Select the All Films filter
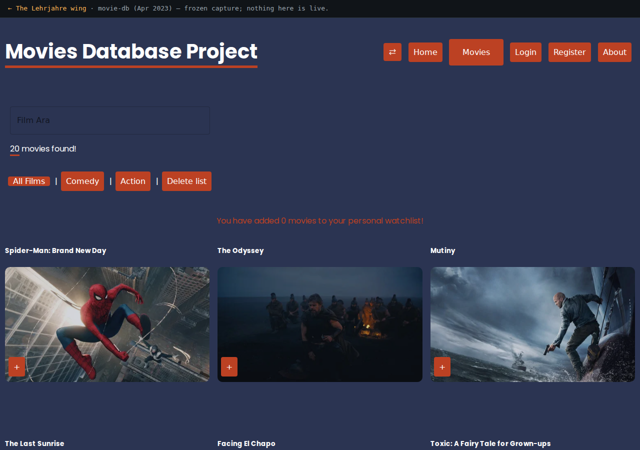 (29, 181)
